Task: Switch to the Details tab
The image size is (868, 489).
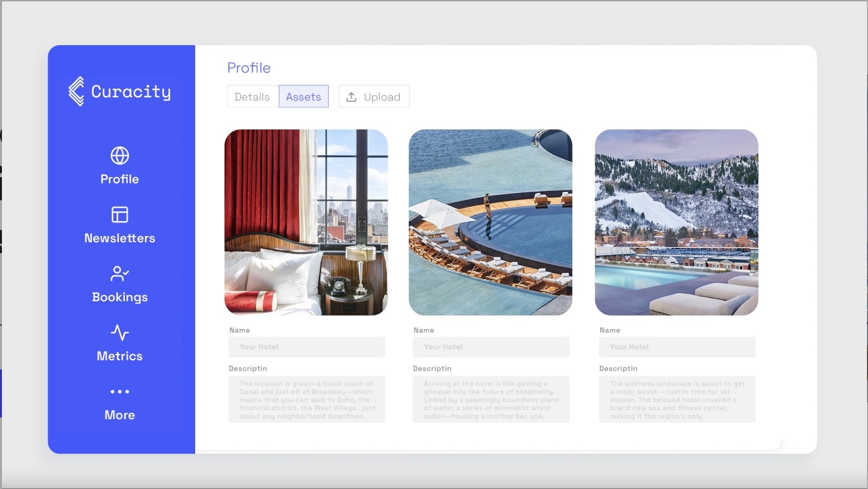Action: 253,97
